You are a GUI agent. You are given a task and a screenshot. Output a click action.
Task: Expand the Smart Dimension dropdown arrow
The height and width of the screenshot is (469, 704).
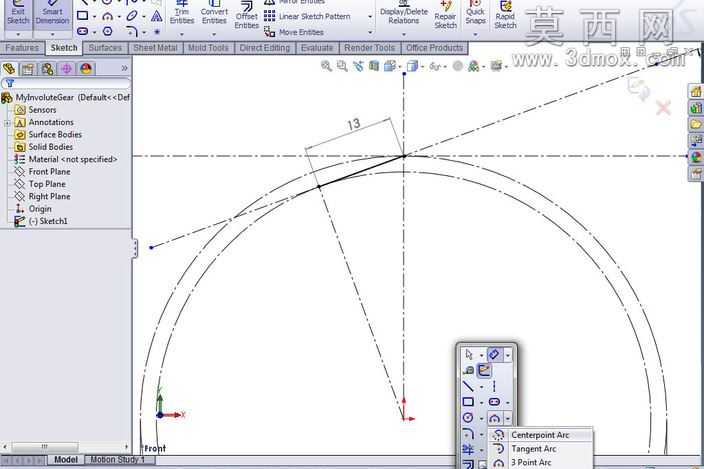tap(53, 34)
